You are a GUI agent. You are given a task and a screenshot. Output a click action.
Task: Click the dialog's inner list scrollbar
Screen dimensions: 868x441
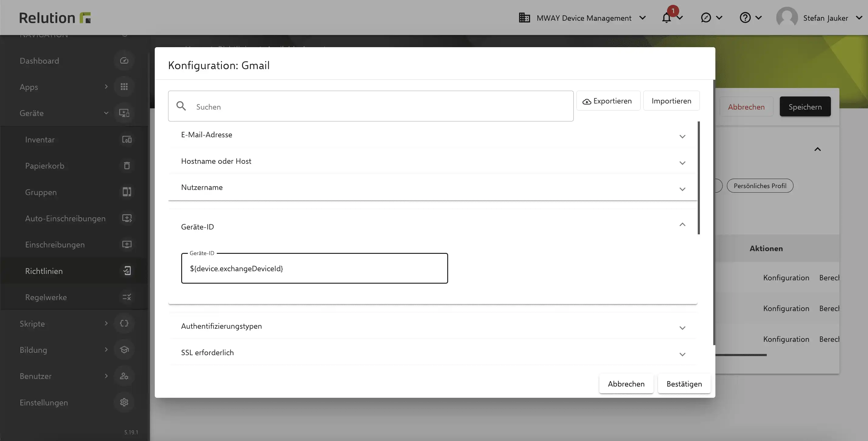[x=699, y=178]
